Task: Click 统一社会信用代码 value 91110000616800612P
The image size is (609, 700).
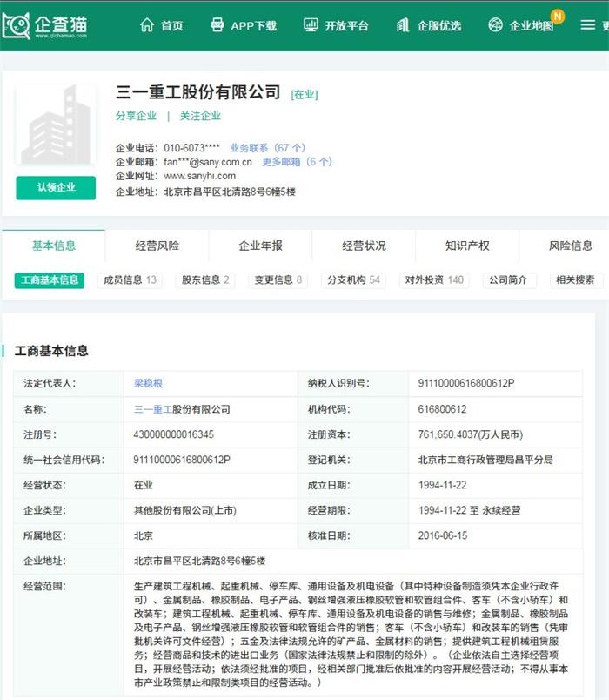Action: pyautogui.click(x=182, y=460)
